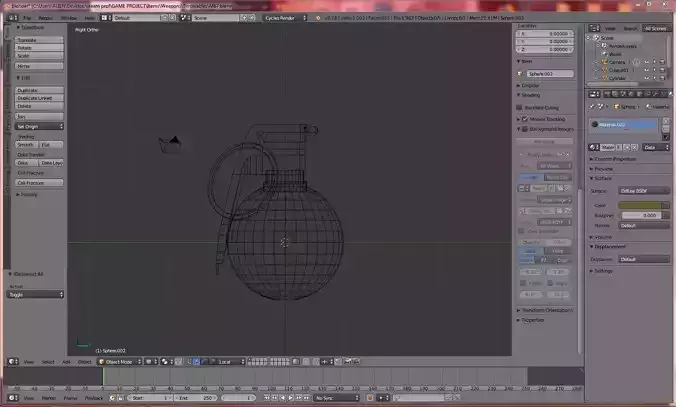The height and width of the screenshot is (407, 676).
Task: Click the End frame field in the timeline
Action: 197,398
